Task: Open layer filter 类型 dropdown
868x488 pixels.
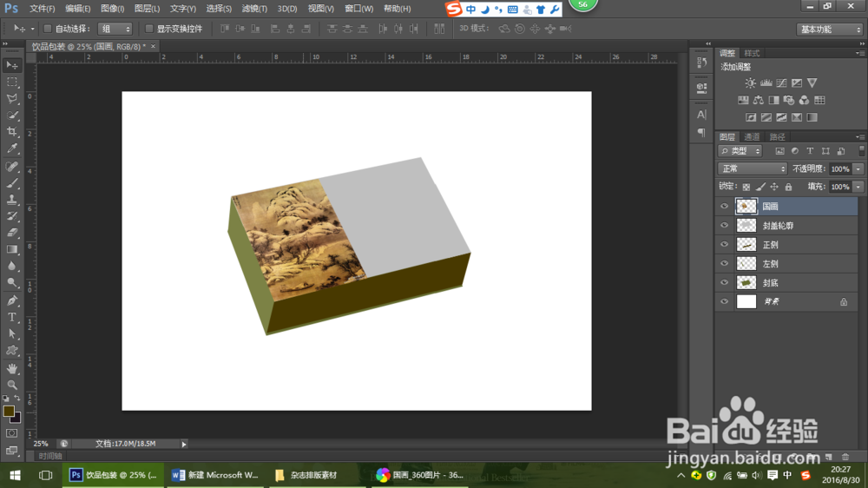Action: [740, 151]
